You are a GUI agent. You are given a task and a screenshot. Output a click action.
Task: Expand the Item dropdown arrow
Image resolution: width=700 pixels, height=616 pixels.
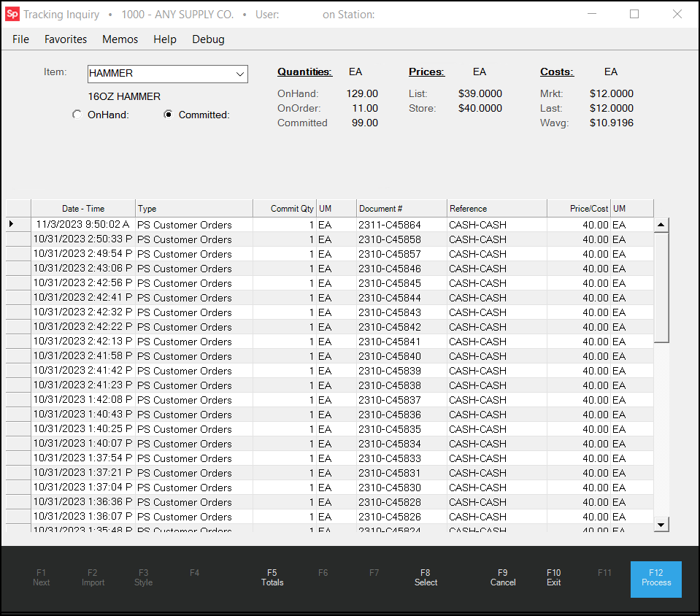click(239, 74)
